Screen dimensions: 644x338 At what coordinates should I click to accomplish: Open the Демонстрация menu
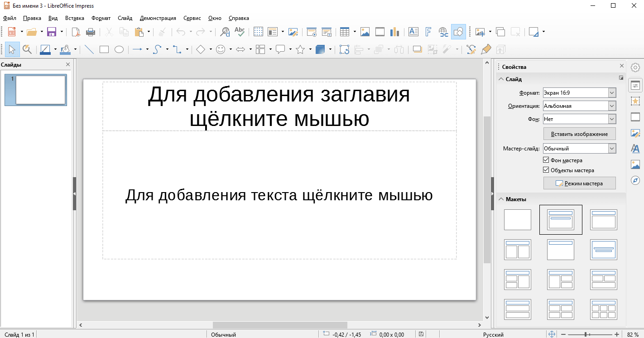(x=158, y=18)
